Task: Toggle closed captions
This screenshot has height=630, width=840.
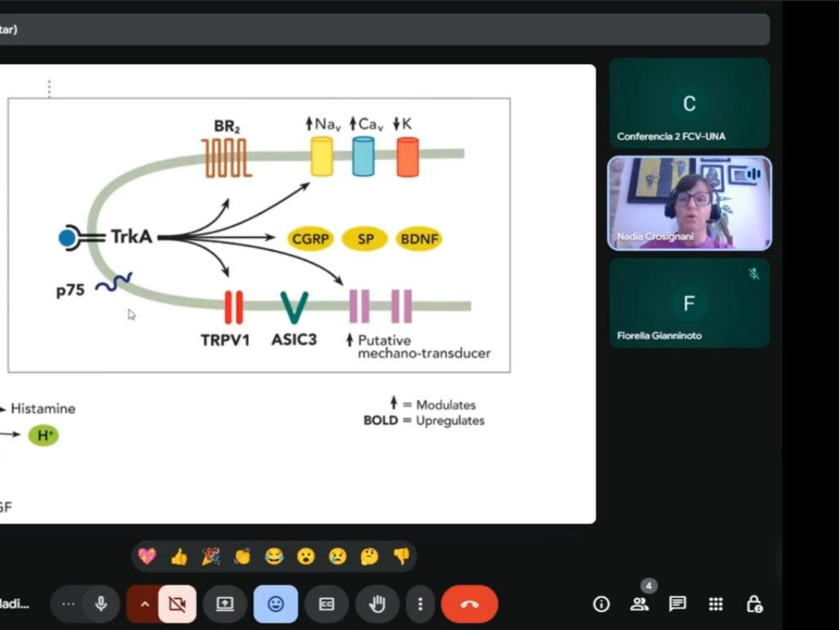Action: (326, 605)
